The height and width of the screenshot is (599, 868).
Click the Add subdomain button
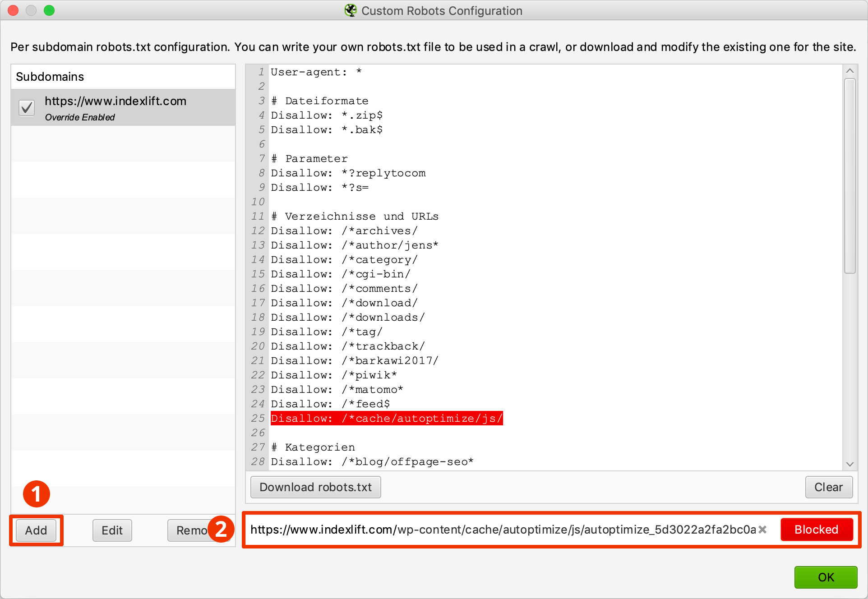tap(36, 530)
